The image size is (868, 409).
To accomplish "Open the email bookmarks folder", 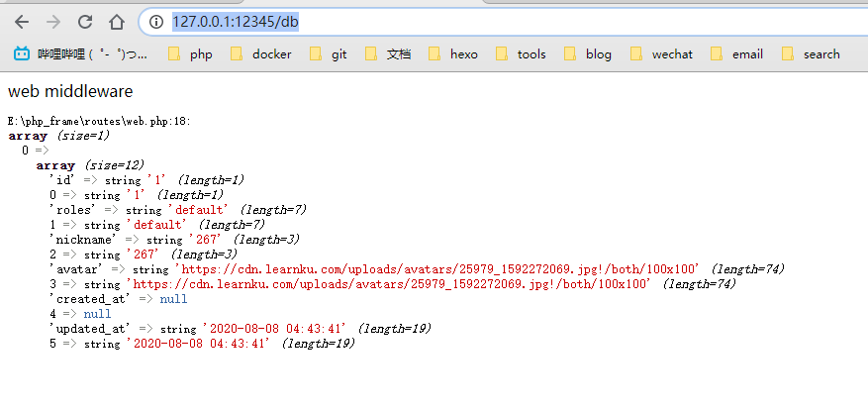I will pos(736,54).
